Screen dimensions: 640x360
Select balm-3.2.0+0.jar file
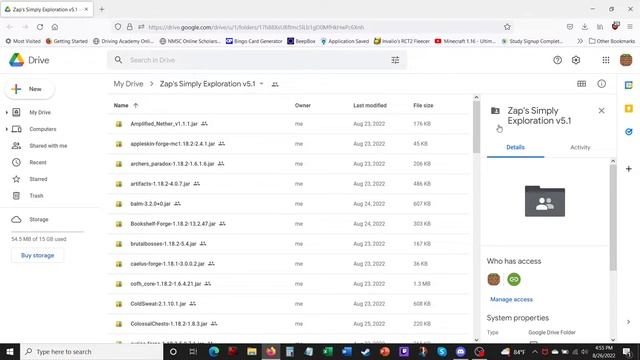point(289,204)
